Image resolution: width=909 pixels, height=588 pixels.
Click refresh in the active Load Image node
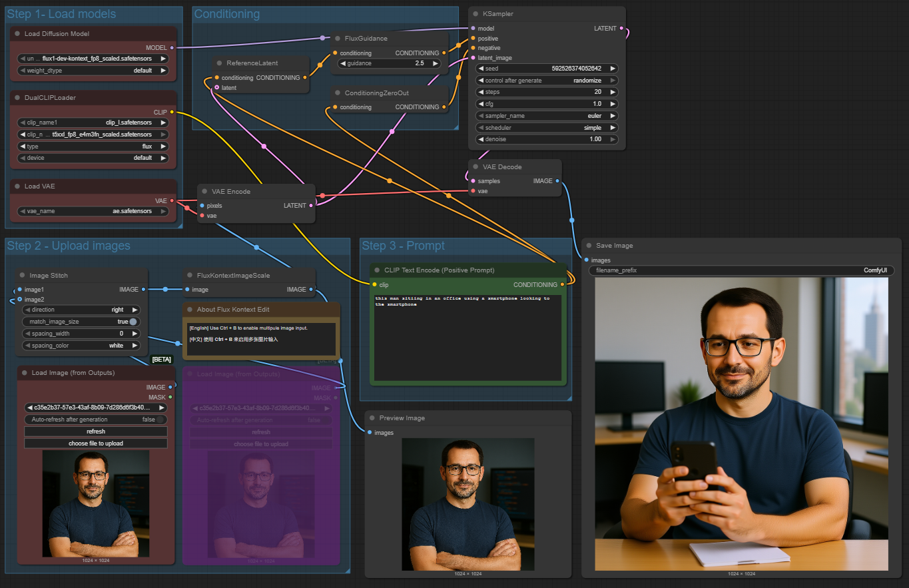click(95, 432)
